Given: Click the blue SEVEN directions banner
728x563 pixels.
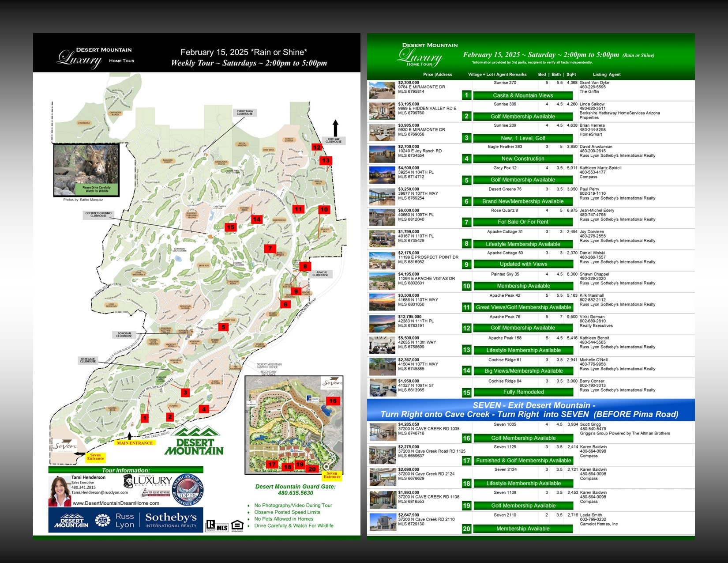Looking at the screenshot, I should click(530, 410).
